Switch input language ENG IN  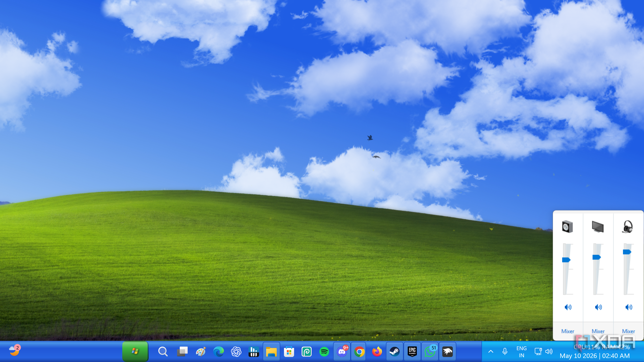point(521,352)
